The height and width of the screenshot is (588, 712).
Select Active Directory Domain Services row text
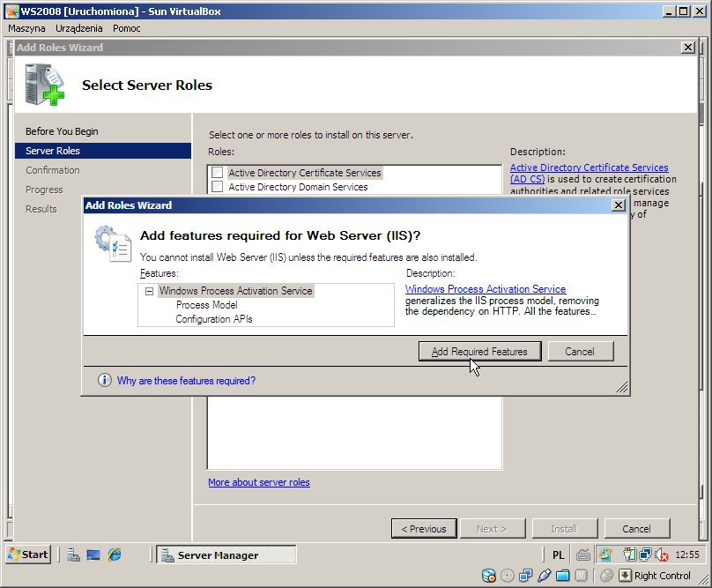298,187
